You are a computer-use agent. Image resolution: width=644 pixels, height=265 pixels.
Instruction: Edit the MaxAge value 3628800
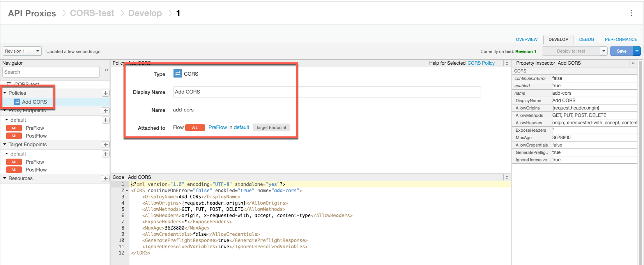[x=594, y=138]
